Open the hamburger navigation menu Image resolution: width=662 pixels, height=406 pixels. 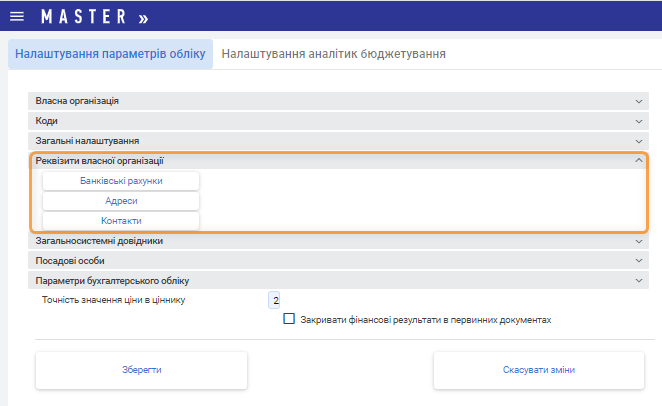click(x=16, y=17)
